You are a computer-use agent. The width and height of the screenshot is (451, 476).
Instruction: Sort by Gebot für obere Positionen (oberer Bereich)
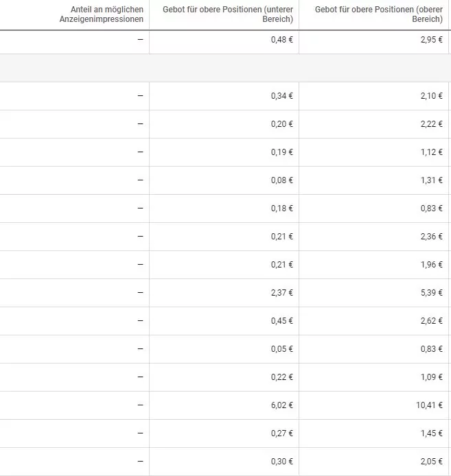[x=379, y=14]
